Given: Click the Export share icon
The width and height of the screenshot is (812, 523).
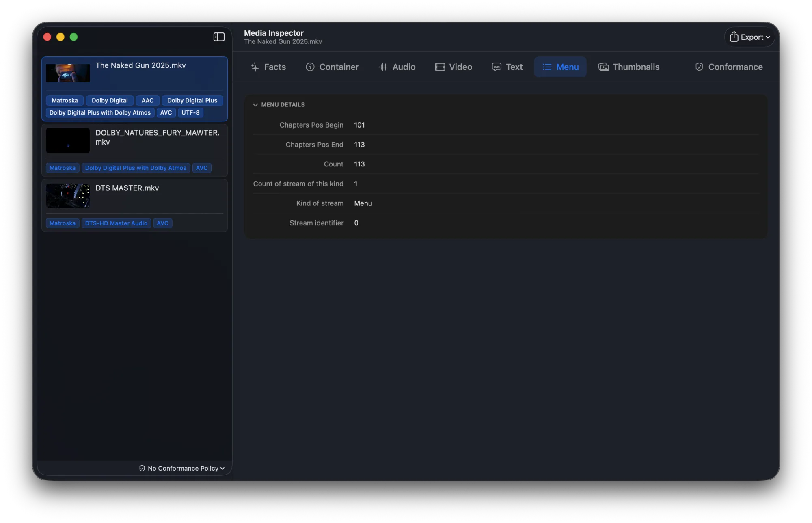Looking at the screenshot, I should click(734, 37).
